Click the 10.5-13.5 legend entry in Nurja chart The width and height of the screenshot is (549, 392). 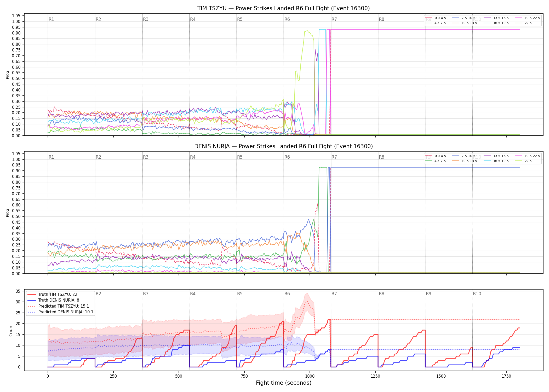(x=465, y=161)
